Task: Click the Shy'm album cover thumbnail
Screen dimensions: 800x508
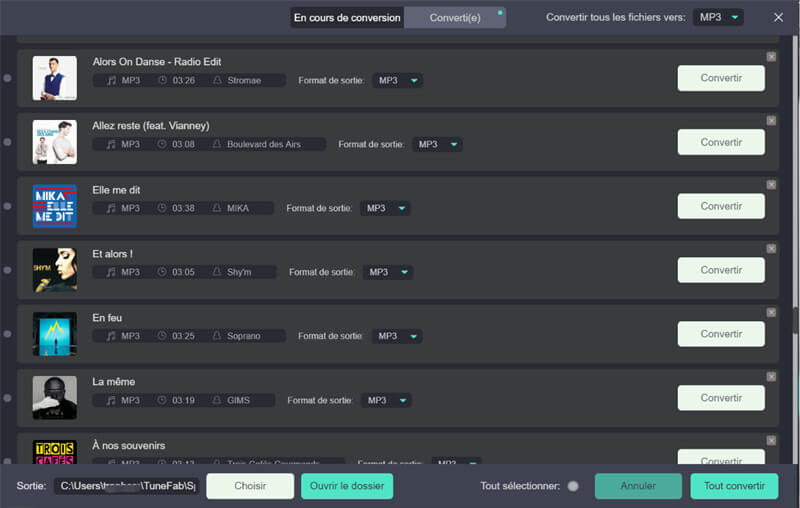Action: (55, 270)
